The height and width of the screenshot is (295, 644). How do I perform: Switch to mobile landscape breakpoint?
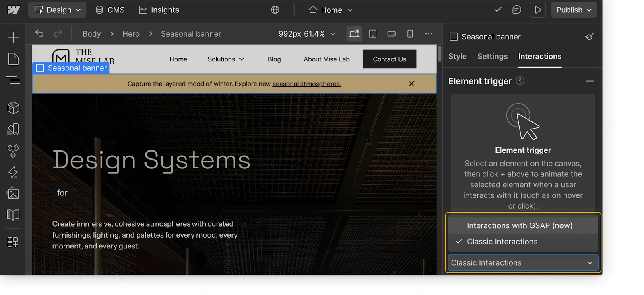(x=392, y=34)
